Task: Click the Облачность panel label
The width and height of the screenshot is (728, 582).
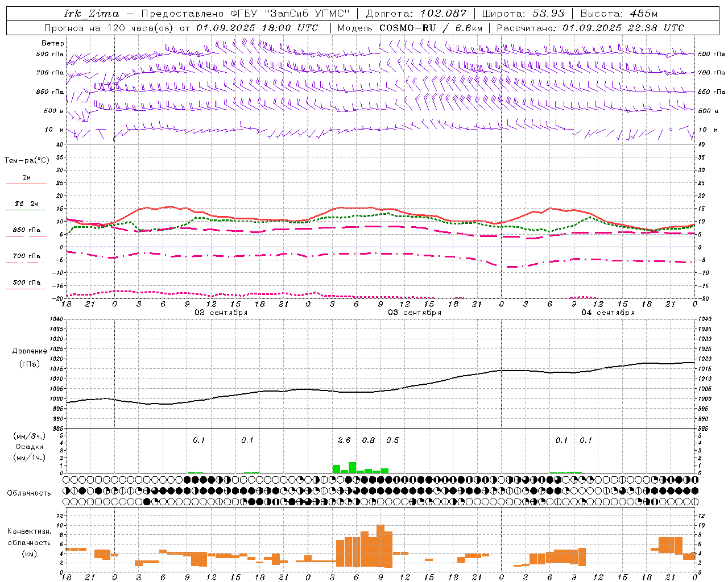Action: tap(29, 493)
